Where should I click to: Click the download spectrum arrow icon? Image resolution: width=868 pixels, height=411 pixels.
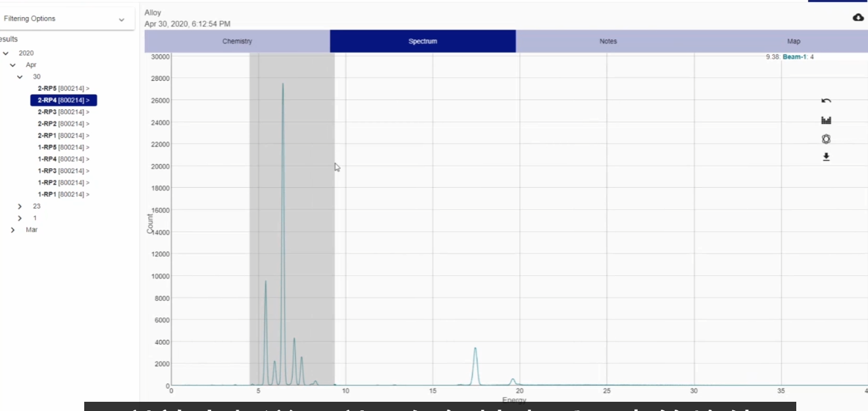(826, 157)
